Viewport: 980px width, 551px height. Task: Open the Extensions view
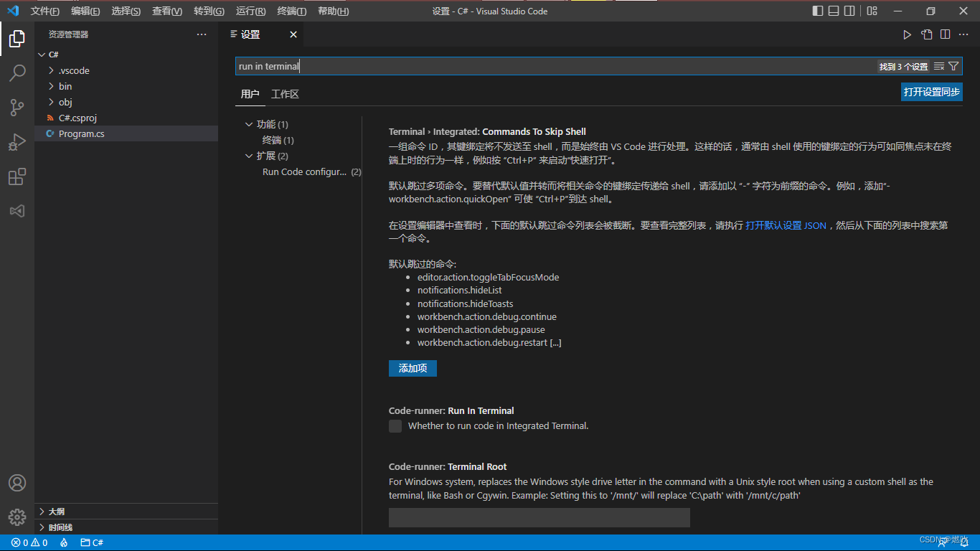(17, 176)
